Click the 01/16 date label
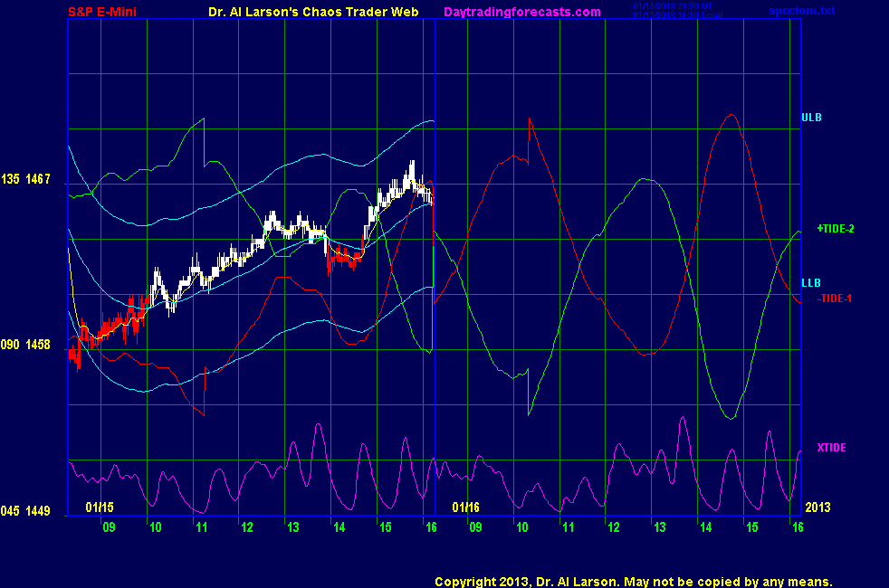 point(466,507)
